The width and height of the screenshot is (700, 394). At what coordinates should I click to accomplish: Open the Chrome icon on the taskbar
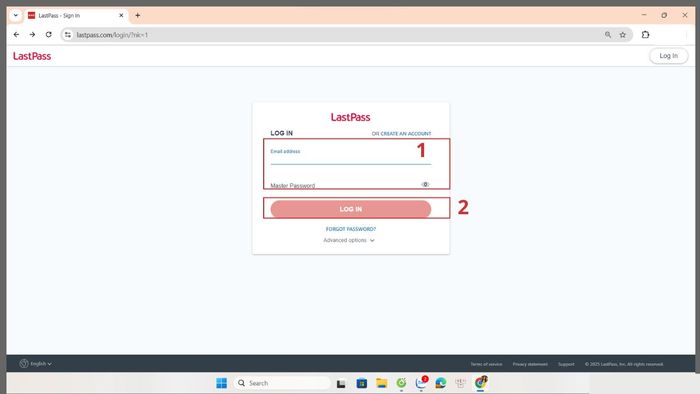pos(481,382)
